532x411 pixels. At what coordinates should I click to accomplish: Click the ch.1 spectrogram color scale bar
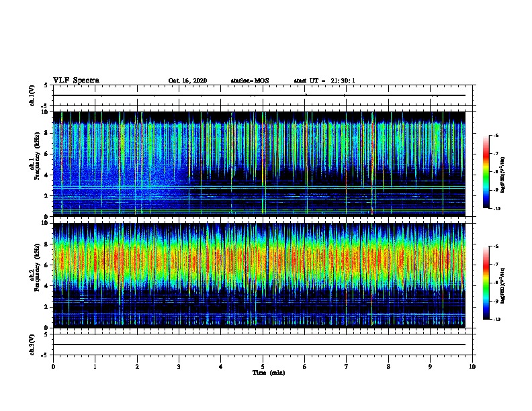(486, 172)
